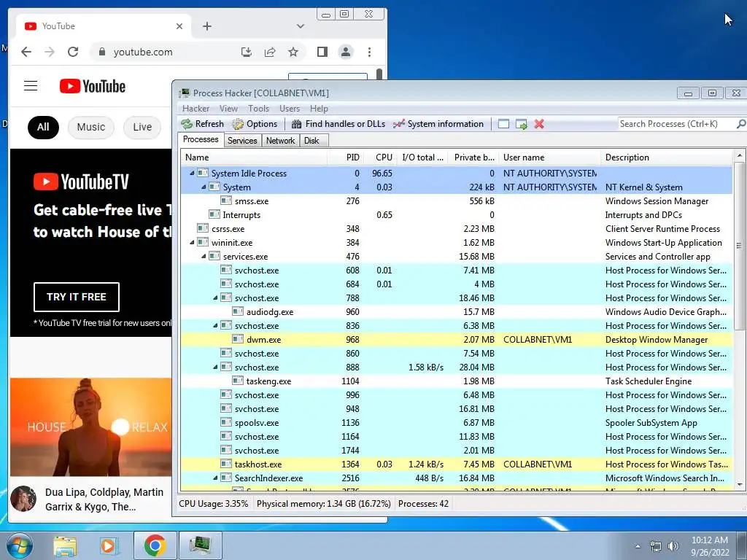Screen dimensions: 747x560
Task: Open a new Chrome tab
Action: point(206,26)
